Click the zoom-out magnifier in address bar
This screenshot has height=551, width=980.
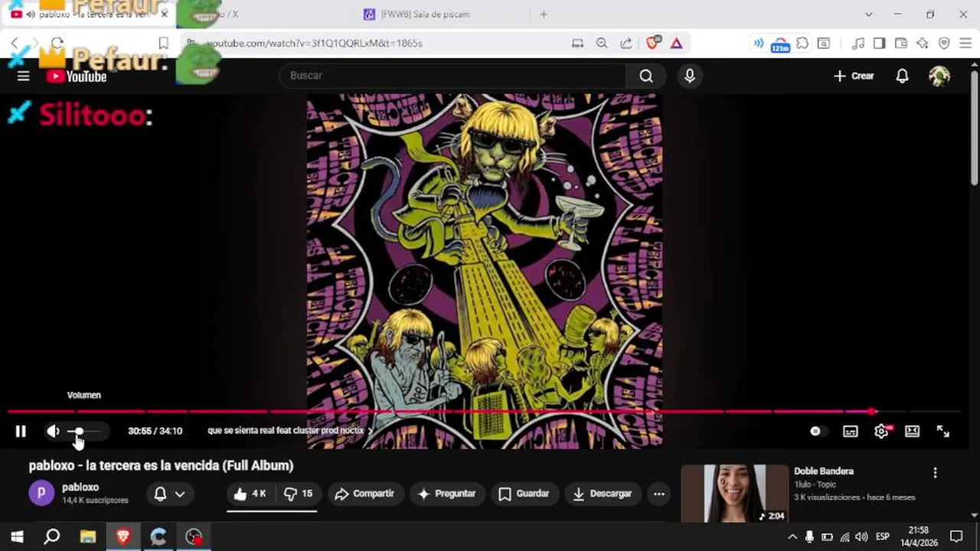pyautogui.click(x=602, y=44)
